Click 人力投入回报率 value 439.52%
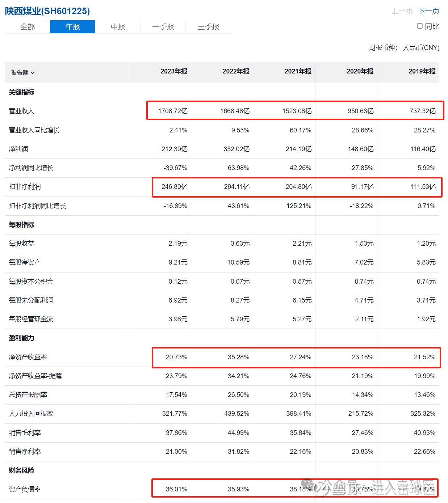The image size is (448, 503). (237, 414)
